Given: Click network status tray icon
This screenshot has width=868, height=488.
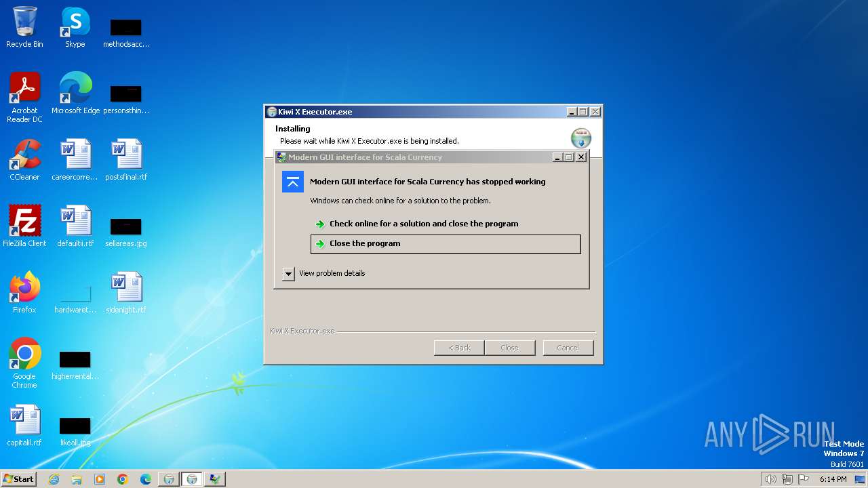Looking at the screenshot, I should point(787,479).
